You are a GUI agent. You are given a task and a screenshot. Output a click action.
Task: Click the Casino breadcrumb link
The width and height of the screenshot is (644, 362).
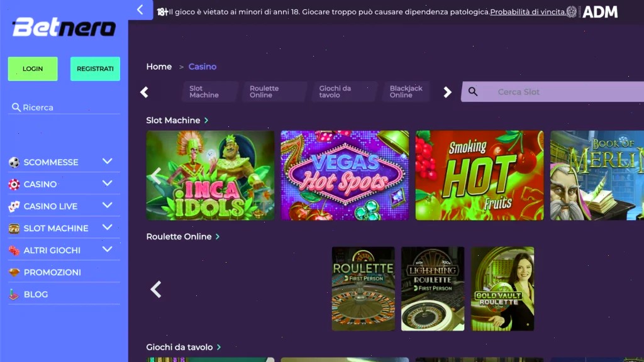point(203,67)
